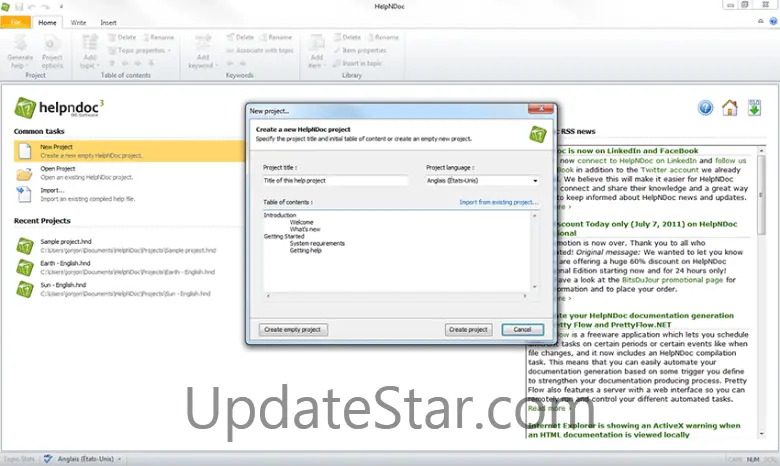Click the Open Project folder icon
Image resolution: width=780 pixels, height=466 pixels.
[24, 174]
